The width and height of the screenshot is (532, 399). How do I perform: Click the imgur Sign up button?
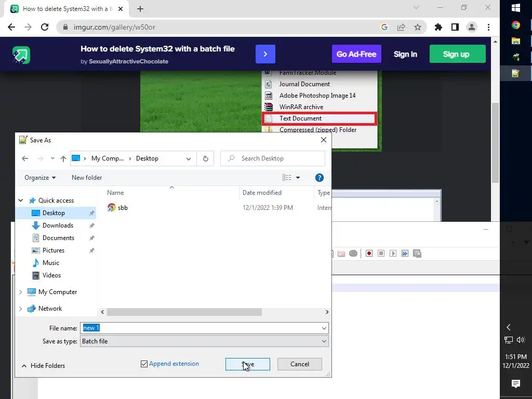(457, 54)
